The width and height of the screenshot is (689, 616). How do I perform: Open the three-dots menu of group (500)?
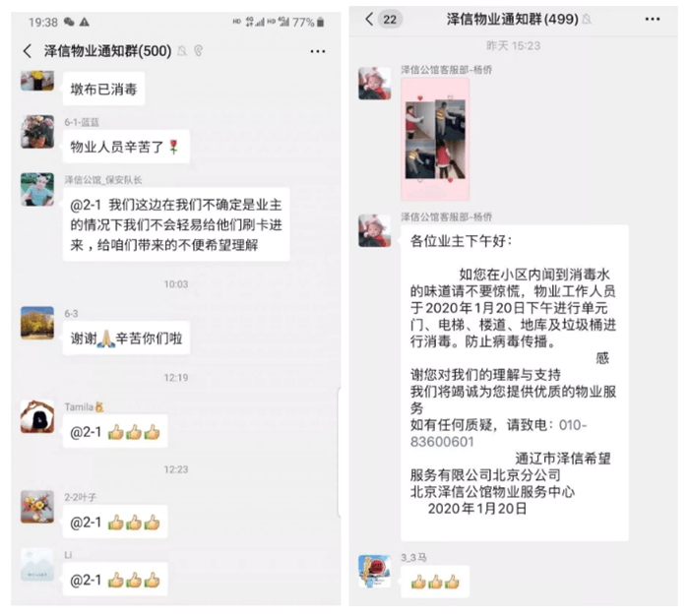point(317,51)
